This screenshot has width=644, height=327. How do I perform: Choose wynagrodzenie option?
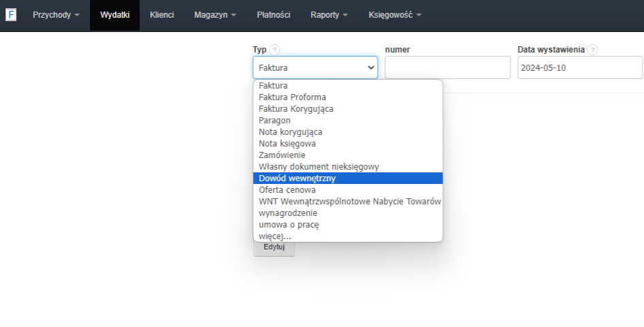click(x=348, y=213)
